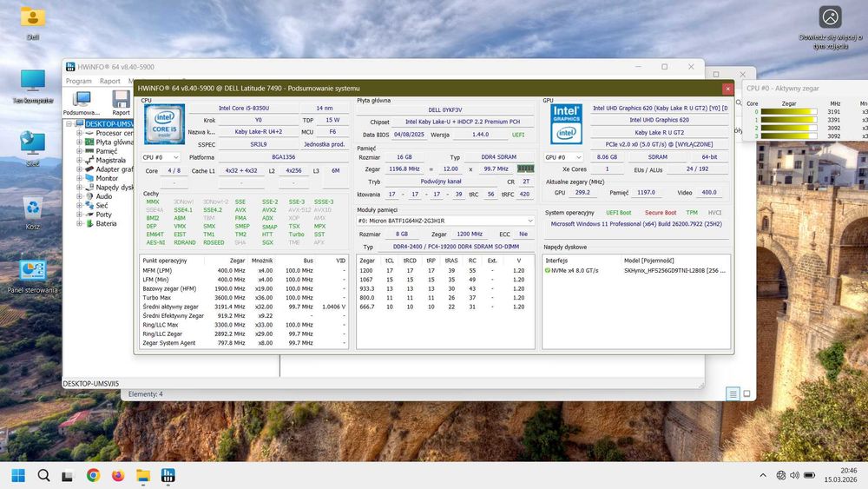Expand the Adapter graficzny tree node
Screen dimensions: 868x489
pos(79,169)
